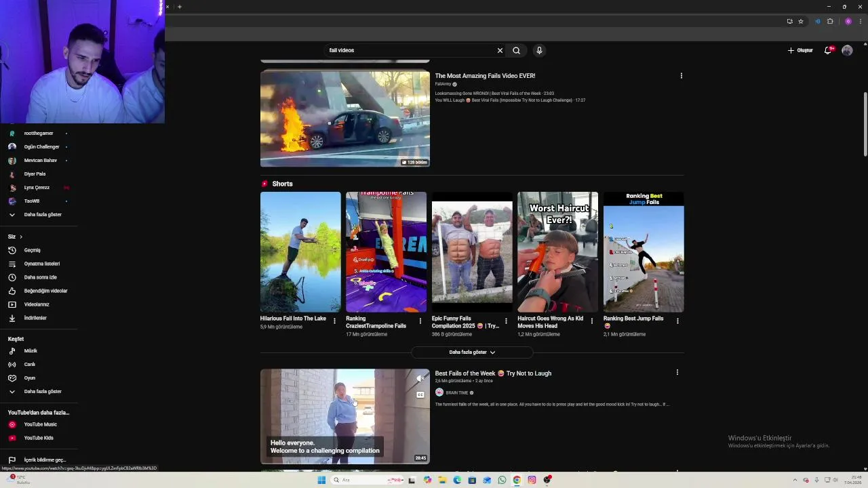The height and width of the screenshot is (488, 868).
Task: Open options for the Epic Funny Fails Compilation short
Action: [506, 321]
